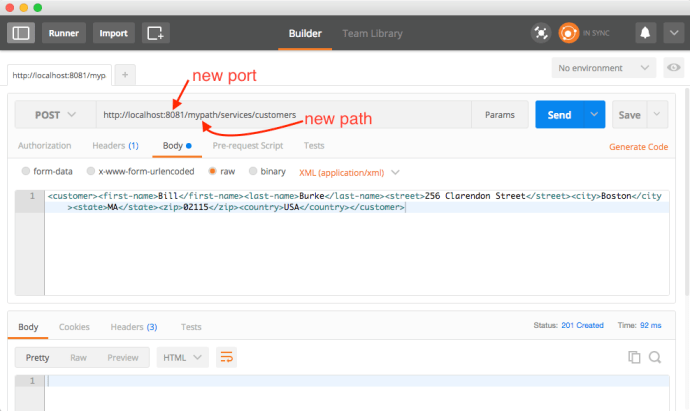
Task: Save the request
Action: click(x=629, y=115)
